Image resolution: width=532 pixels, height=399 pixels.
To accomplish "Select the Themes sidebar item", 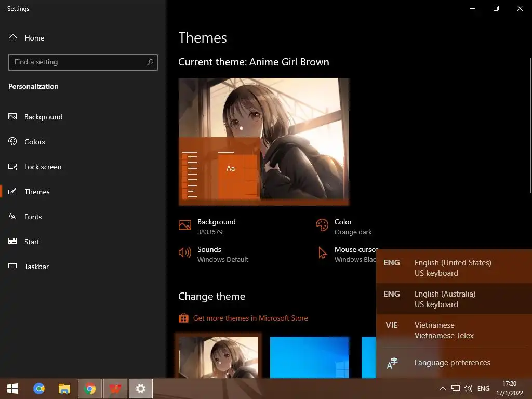I will [29, 192].
